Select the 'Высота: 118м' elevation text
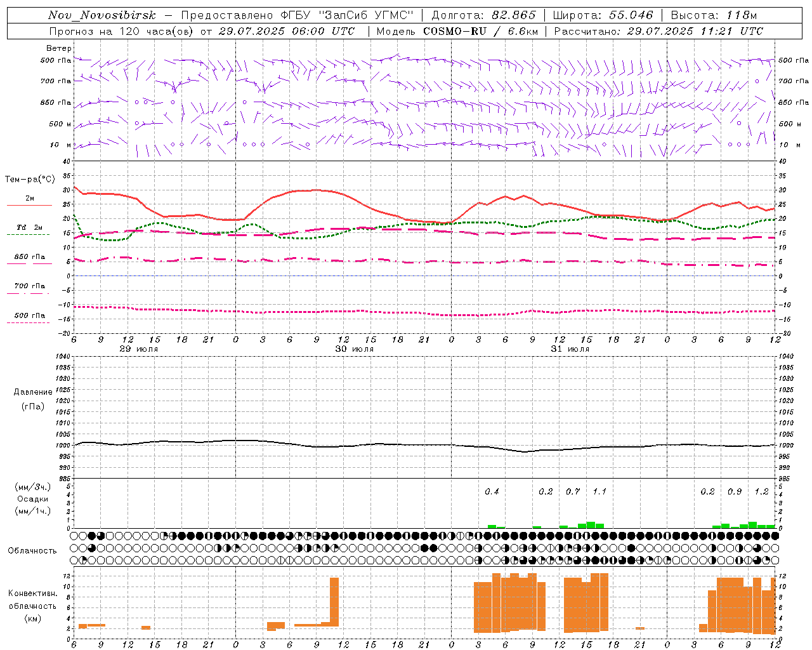812x650 pixels. pyautogui.click(x=714, y=15)
